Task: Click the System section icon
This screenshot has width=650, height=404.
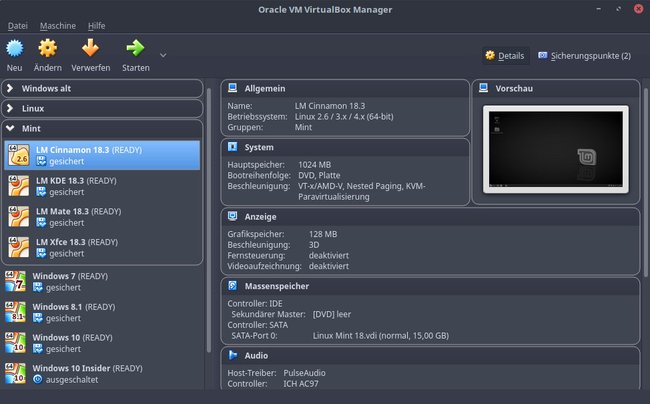Action: coord(233,147)
